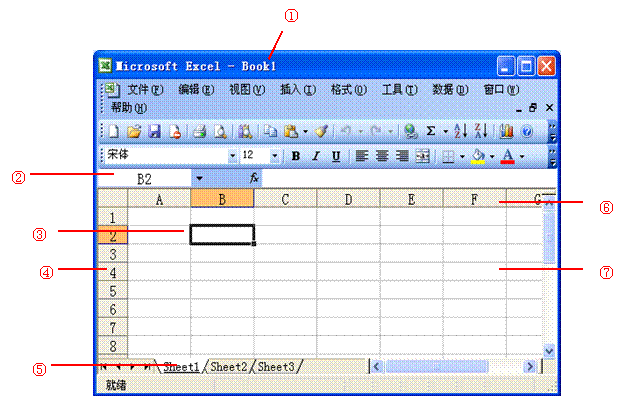This screenshot has width=627, height=396.
Task: Expand the font name dropdown 宋体
Action: [232, 156]
